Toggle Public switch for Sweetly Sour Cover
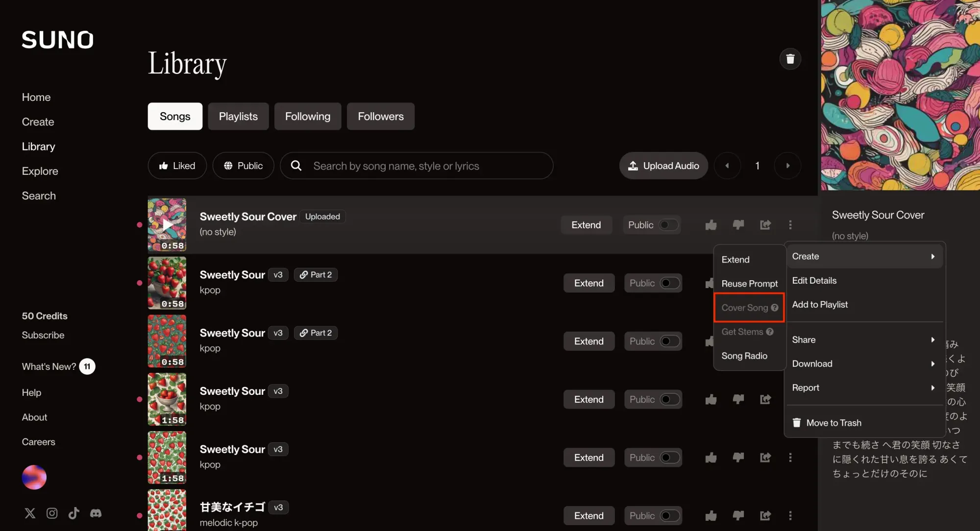980x531 pixels. coord(668,225)
